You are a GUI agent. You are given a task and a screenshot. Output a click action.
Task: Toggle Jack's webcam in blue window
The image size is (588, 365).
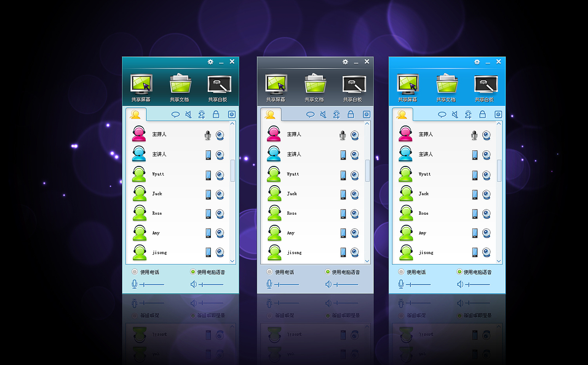tap(486, 194)
